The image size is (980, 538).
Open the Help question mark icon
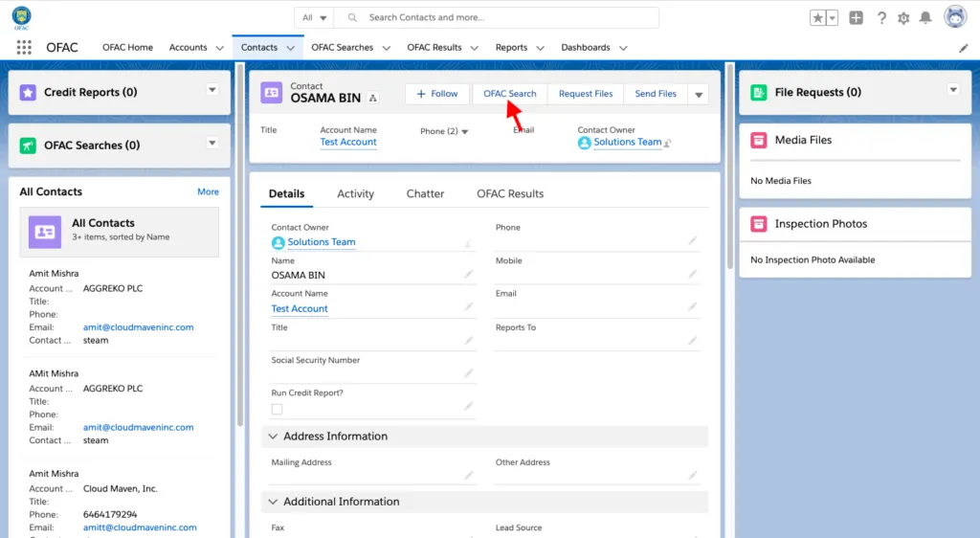pyautogui.click(x=881, y=18)
